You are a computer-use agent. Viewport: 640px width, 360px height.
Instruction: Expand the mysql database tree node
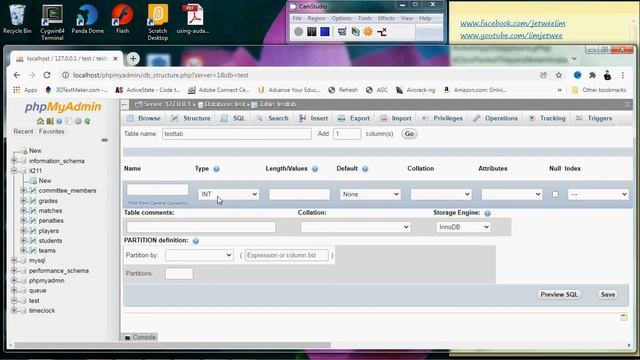coord(14,260)
